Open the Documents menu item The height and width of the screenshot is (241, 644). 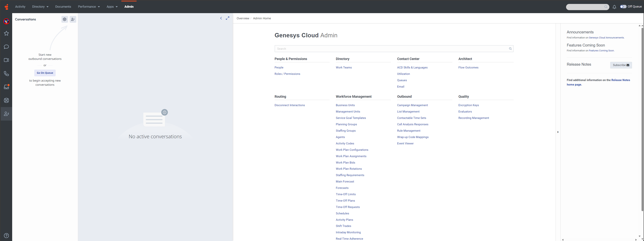[63, 7]
